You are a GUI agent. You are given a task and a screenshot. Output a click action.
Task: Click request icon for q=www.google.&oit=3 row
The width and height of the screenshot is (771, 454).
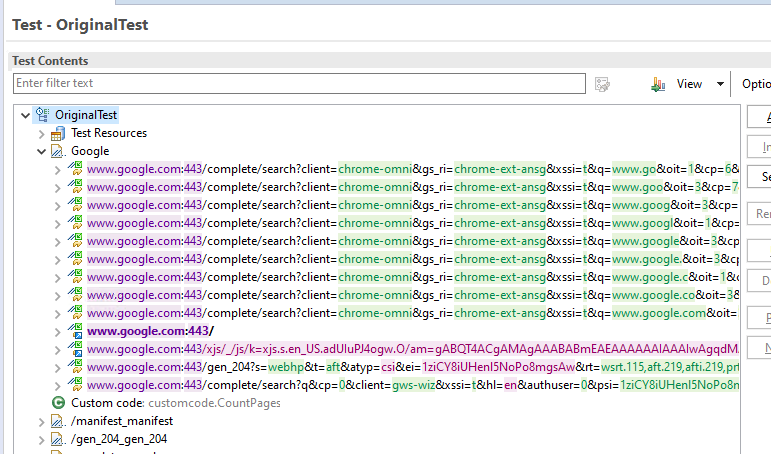75,259
